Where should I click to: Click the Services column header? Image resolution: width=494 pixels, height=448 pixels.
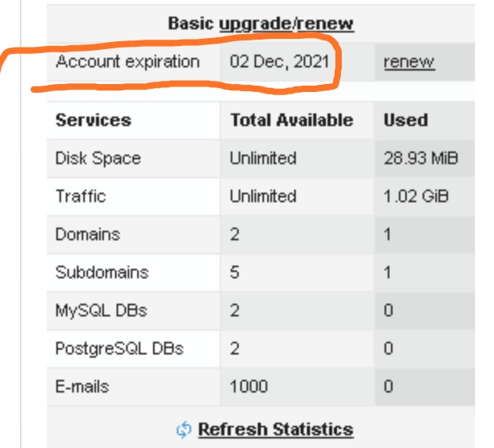(x=94, y=121)
